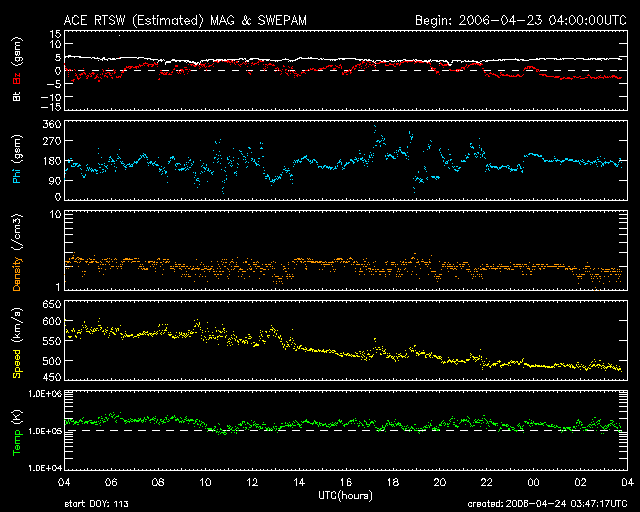This screenshot has width=640, height=512.
Task: Click the '600' tick on Speed axis
Action: coord(52,321)
